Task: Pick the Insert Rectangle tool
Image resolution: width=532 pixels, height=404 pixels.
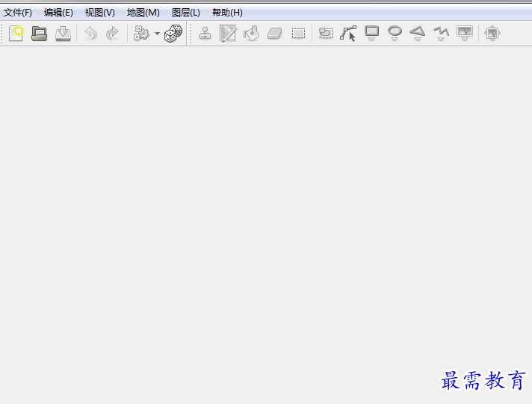Action: tap(371, 34)
